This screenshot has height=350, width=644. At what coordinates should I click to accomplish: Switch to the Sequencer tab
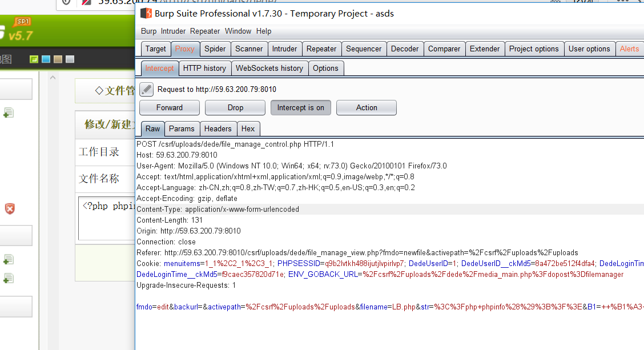[364, 49]
